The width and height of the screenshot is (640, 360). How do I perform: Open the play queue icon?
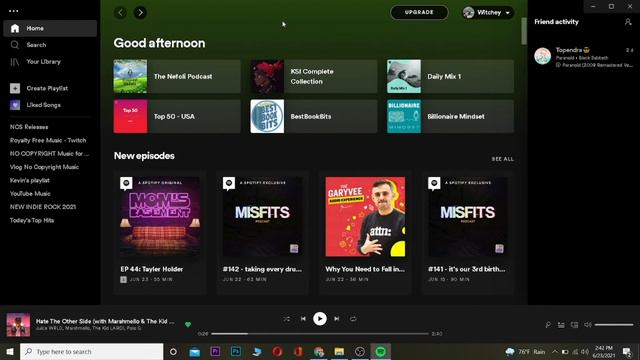pyautogui.click(x=561, y=325)
